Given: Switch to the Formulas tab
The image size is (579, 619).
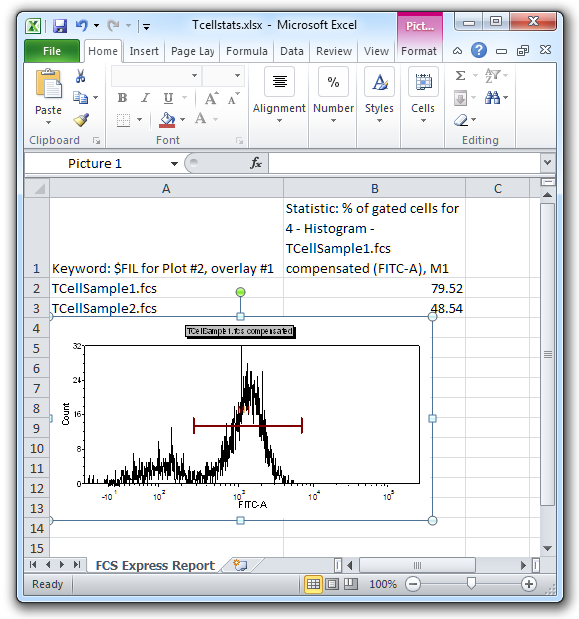Looking at the screenshot, I should point(247,51).
